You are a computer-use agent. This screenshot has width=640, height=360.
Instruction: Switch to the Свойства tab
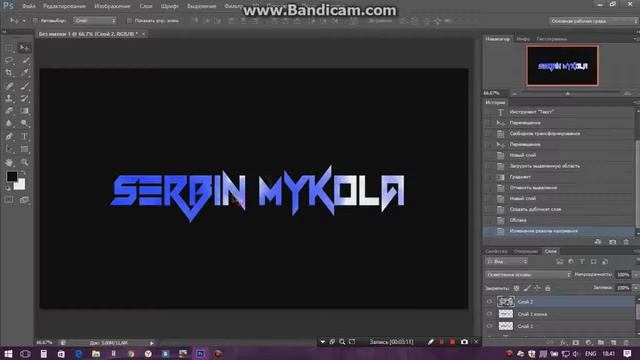point(496,251)
